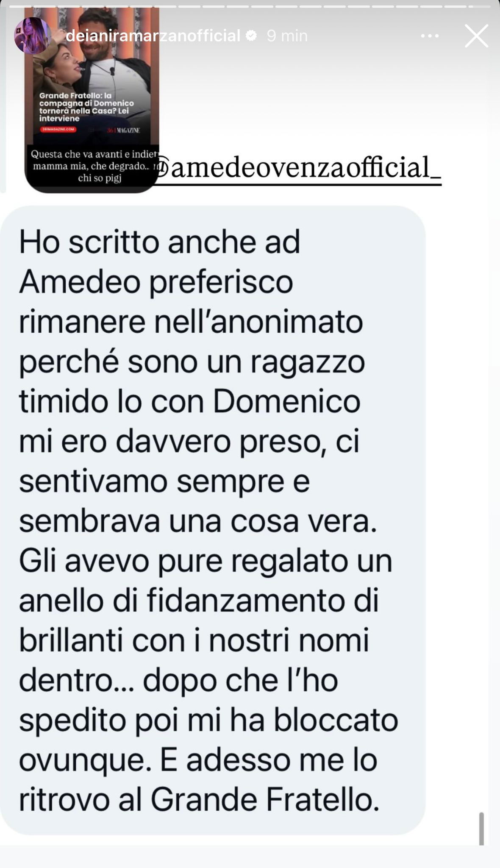Tap the 361 Magazine logo in thumbnail
Screen dimensions: 500x868
[123, 130]
